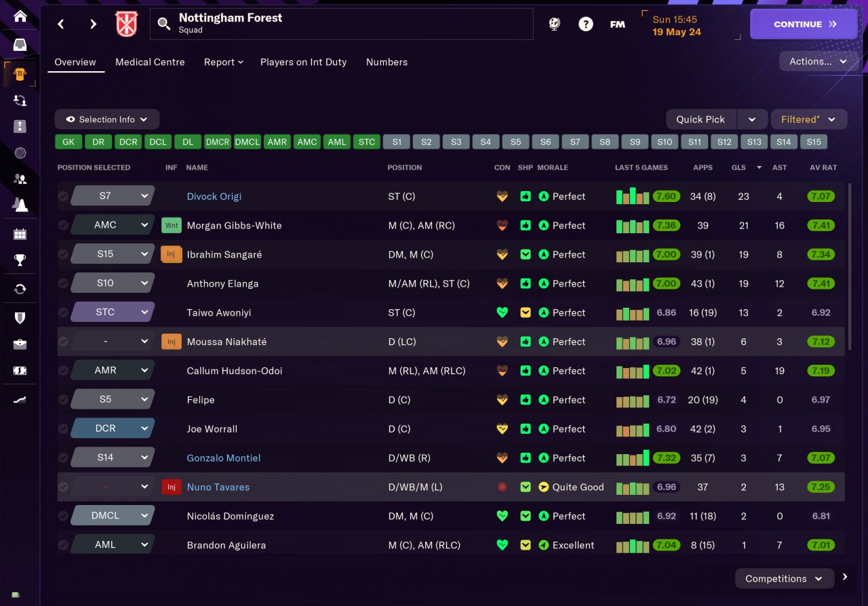The height and width of the screenshot is (606, 868).
Task: Open the Finances money icon
Action: point(20,371)
